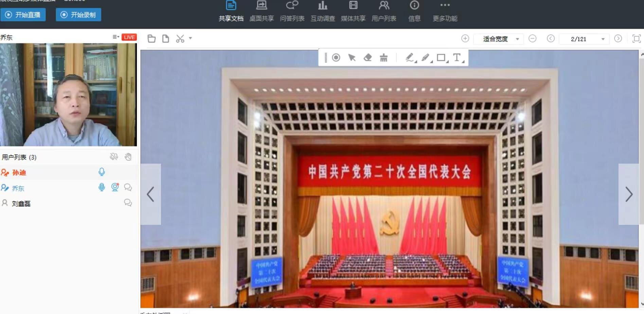Select the text T tool
644x314 pixels.
pos(458,57)
